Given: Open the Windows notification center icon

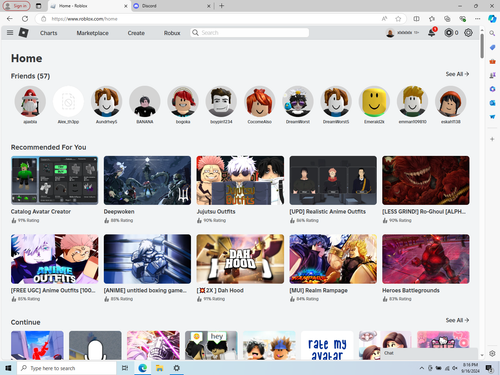Looking at the screenshot, I should point(489,368).
